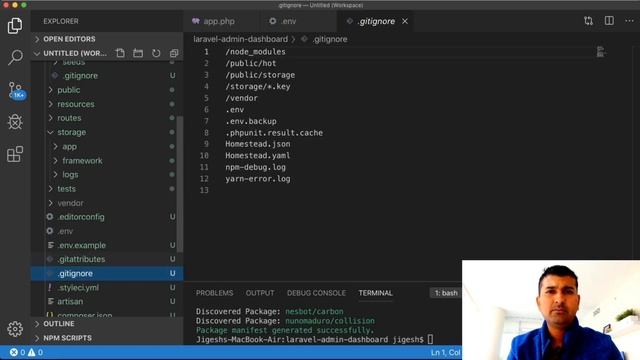Screen dimensions: 640x360
Task: Select highlighted .gitignore file in Explorer
Action: click(107, 273)
